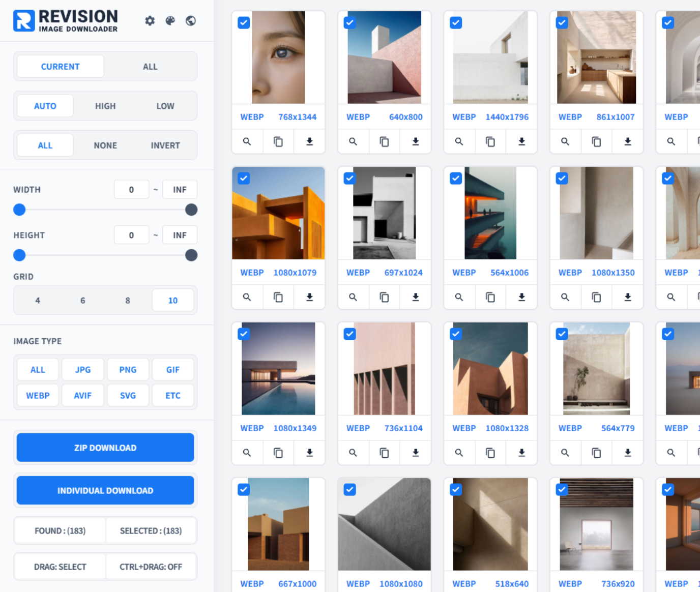Click the HEIGHT minimum input field
This screenshot has width=700, height=592.
(131, 234)
